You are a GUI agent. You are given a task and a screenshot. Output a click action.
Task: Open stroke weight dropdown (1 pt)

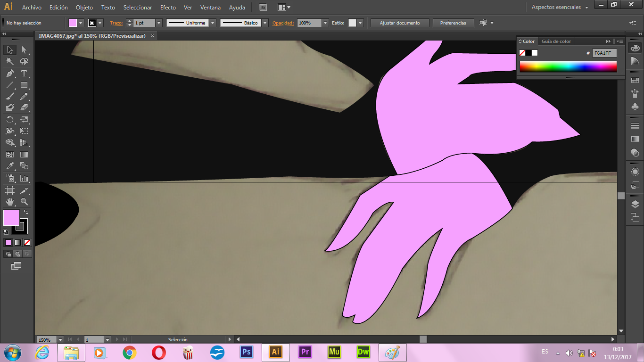pyautogui.click(x=159, y=23)
